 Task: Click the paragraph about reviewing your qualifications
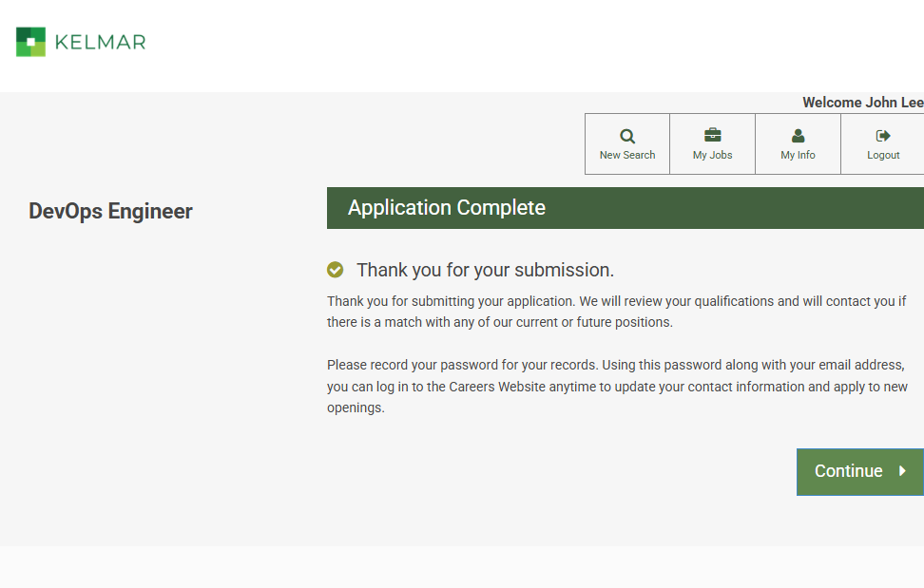coord(616,312)
